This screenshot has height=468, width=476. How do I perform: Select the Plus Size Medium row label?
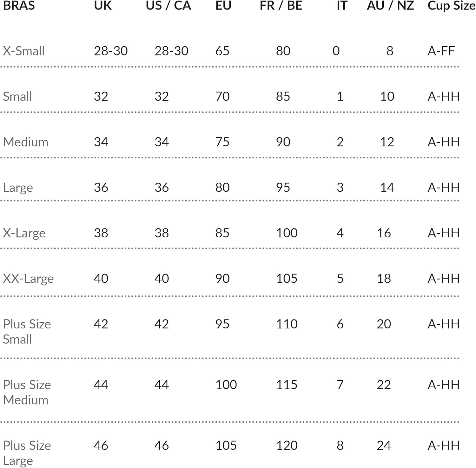(x=27, y=392)
